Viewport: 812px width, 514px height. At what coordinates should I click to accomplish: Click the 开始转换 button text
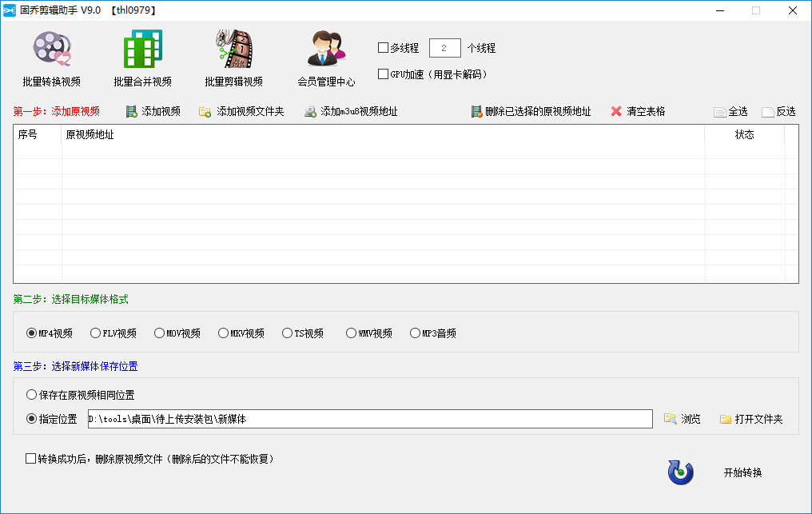742,472
